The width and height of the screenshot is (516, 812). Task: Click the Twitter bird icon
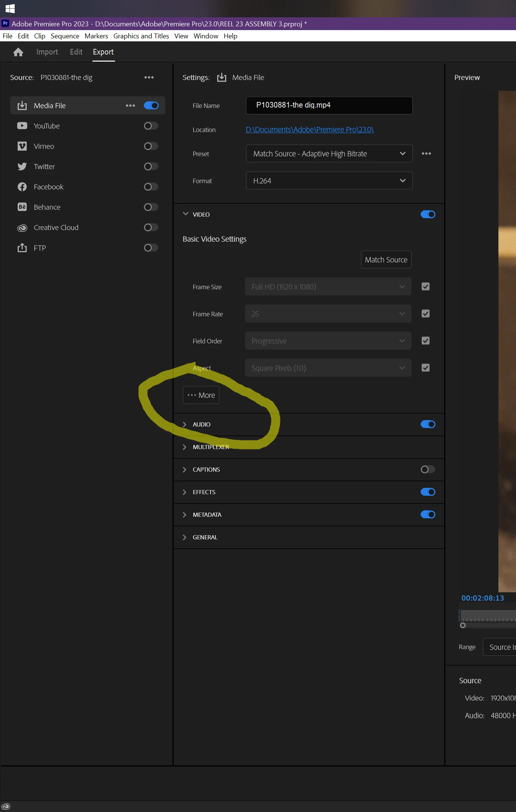click(22, 167)
